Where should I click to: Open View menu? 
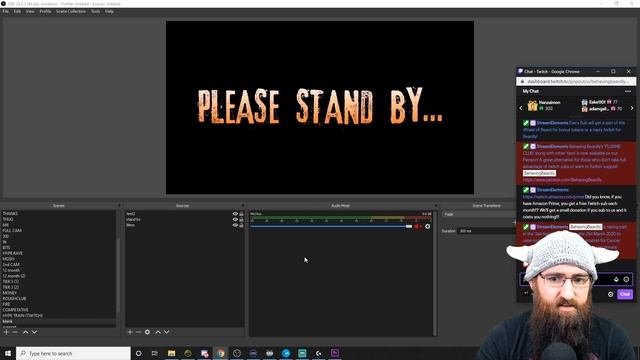tap(30, 11)
